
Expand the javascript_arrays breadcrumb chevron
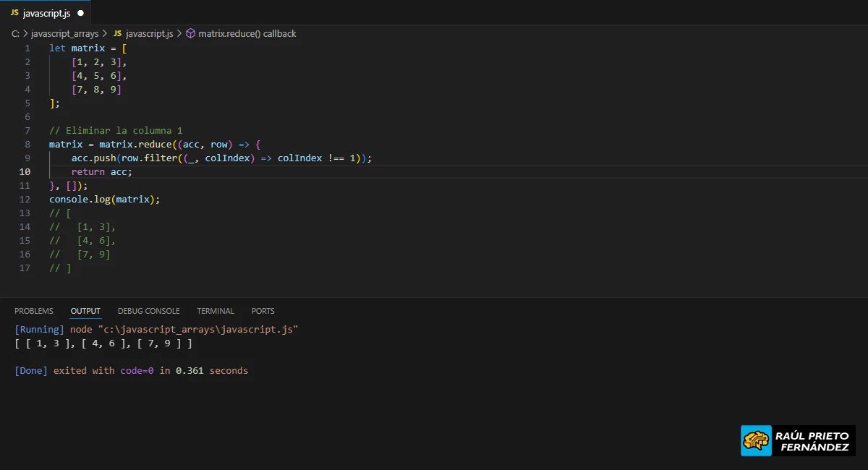pyautogui.click(x=106, y=33)
